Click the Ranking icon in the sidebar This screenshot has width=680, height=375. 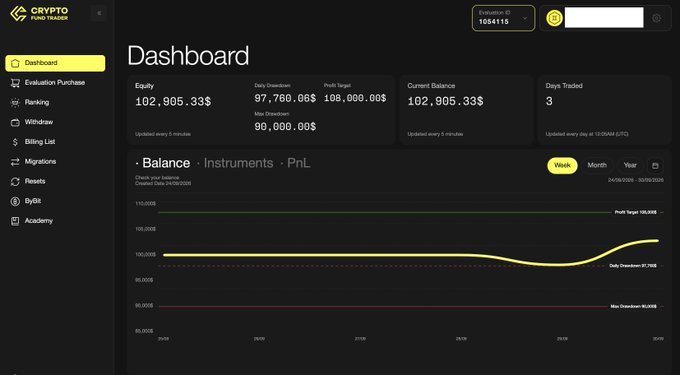click(15, 103)
